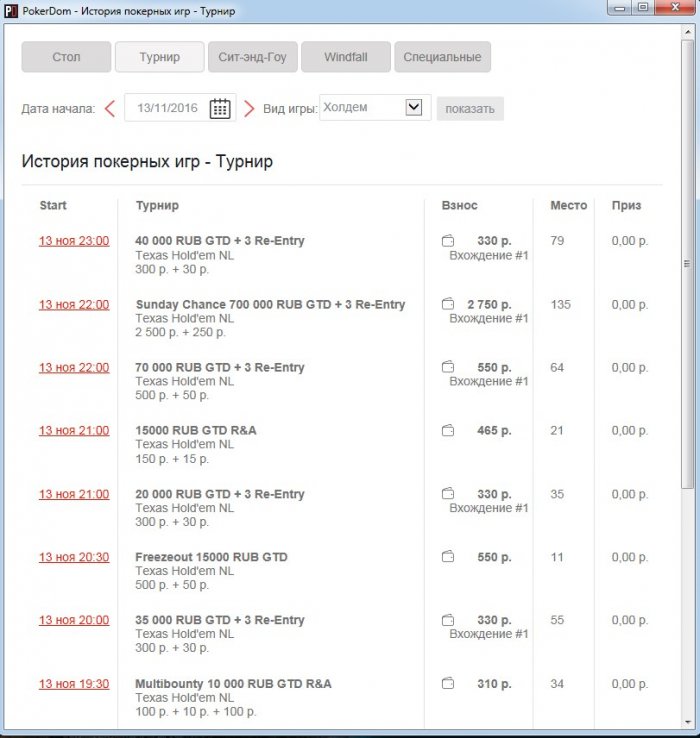
Task: Click the Взнос column header
Action: (459, 205)
